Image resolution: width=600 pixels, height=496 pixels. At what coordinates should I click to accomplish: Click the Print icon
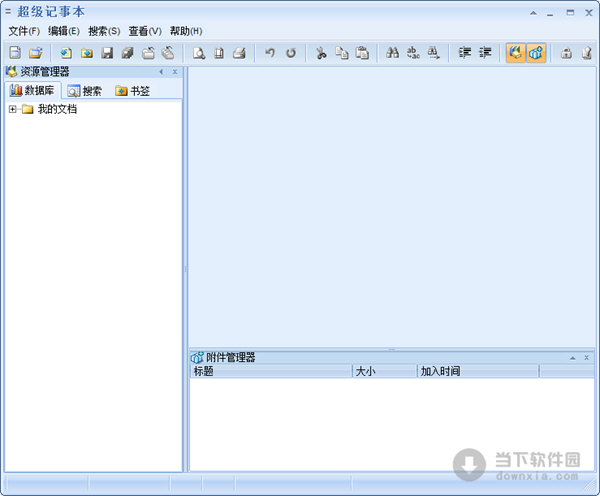point(240,52)
